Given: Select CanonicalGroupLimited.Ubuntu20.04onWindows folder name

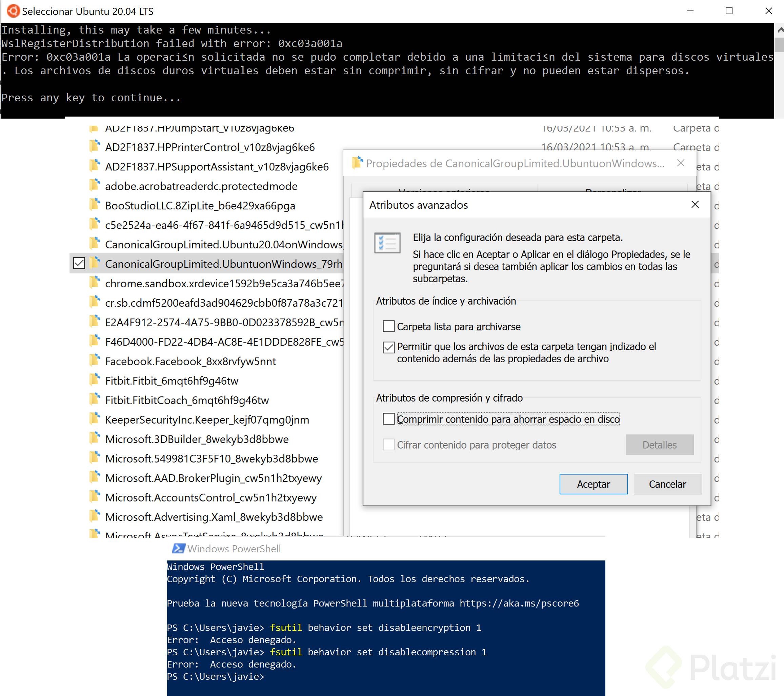Looking at the screenshot, I should 224,245.
